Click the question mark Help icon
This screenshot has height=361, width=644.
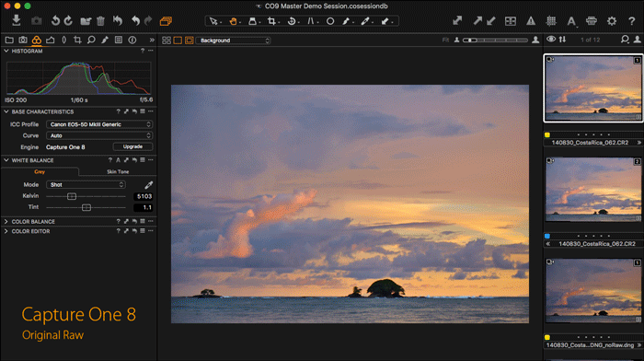pyautogui.click(x=632, y=21)
